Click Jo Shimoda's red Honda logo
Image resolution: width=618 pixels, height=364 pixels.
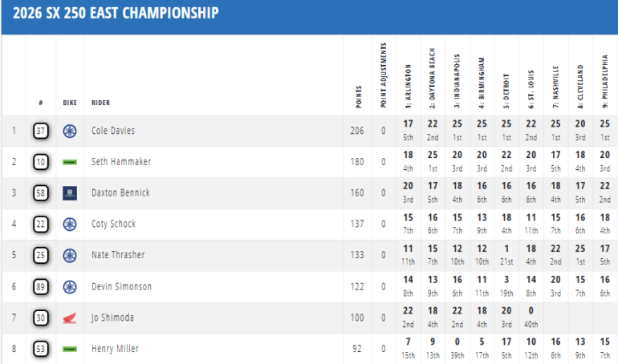click(70, 318)
